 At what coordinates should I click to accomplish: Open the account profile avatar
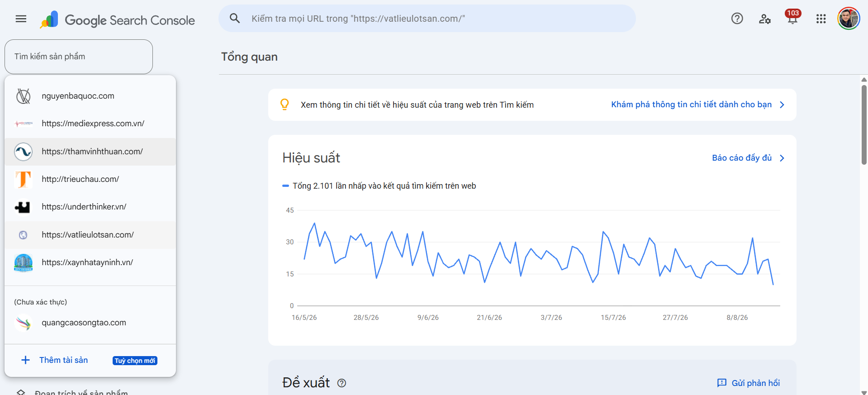click(x=849, y=19)
